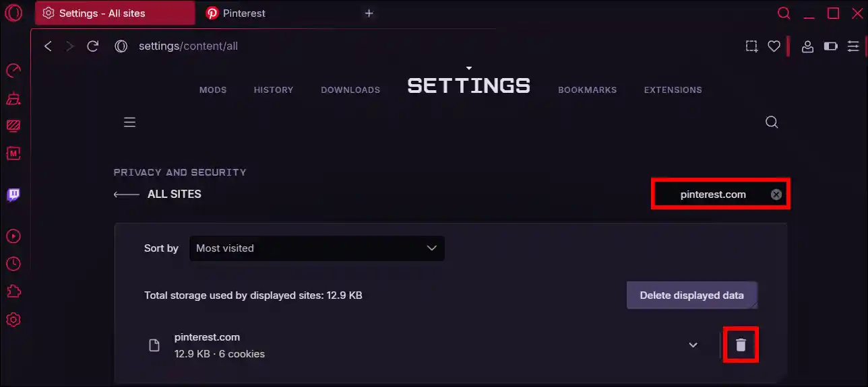The image size is (868, 387).
Task: Open the Bookmarks section link
Action: click(x=587, y=90)
